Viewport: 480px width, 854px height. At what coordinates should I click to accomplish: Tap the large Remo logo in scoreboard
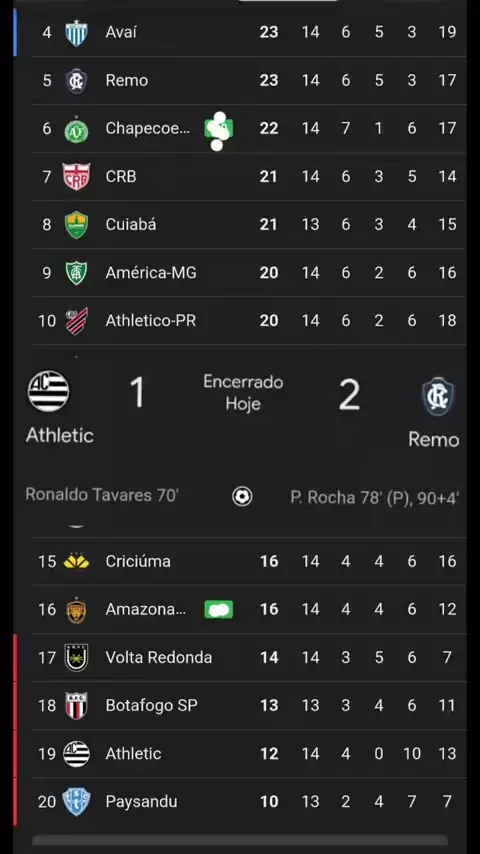point(438,396)
